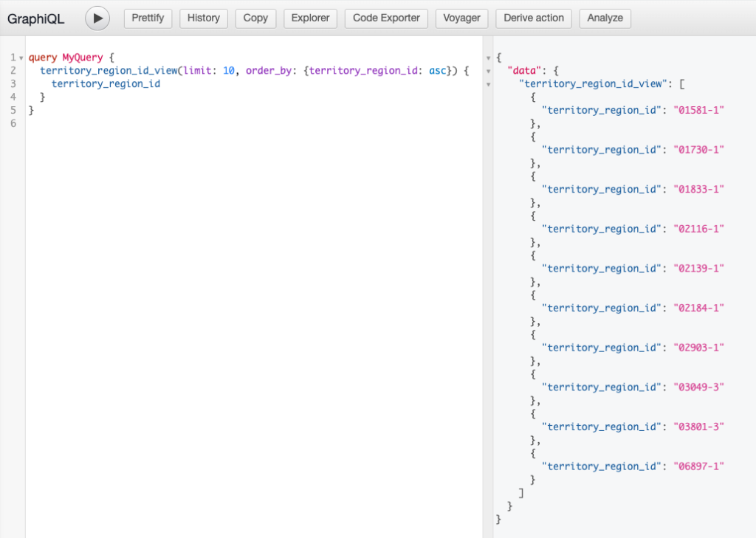Click the "01581-1" result value
Screen dimensions: 756x538
coord(698,110)
